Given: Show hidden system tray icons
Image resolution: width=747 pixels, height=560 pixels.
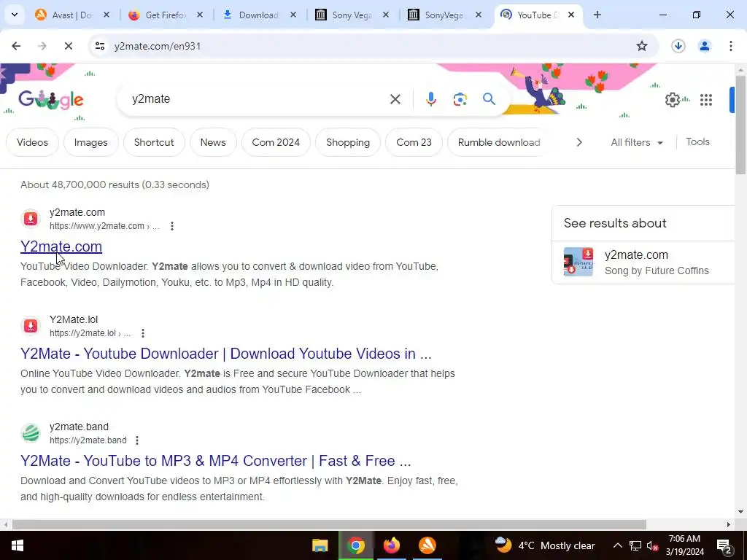Looking at the screenshot, I should click(617, 545).
